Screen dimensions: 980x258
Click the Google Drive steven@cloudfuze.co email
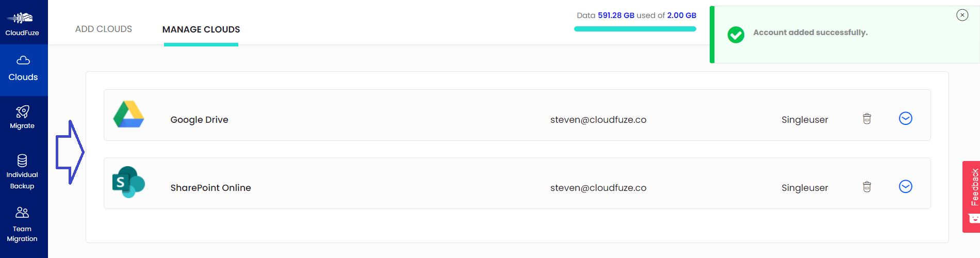(x=598, y=120)
